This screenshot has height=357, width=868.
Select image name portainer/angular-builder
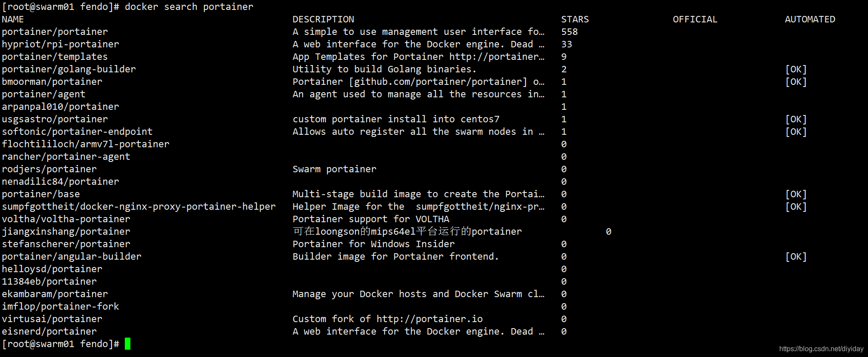pos(71,257)
